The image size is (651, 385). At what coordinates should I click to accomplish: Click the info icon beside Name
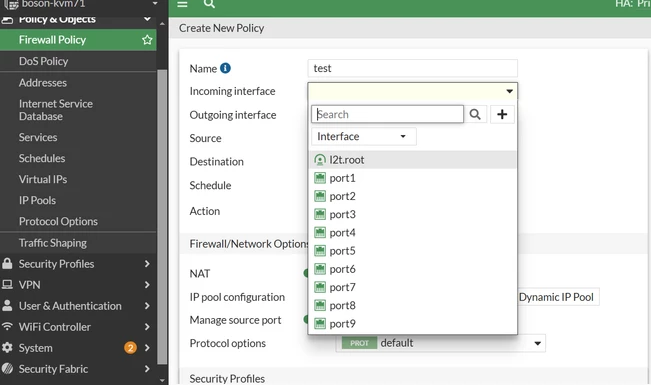[x=225, y=68]
